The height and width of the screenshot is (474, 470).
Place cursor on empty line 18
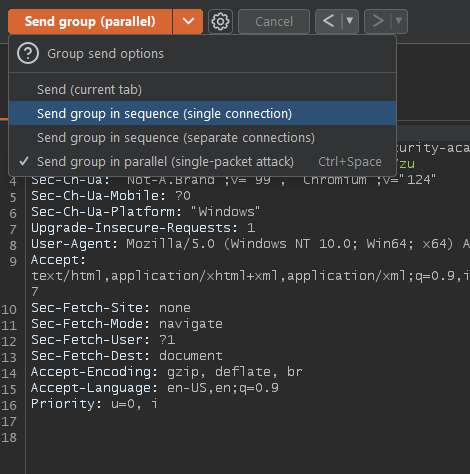point(247,438)
